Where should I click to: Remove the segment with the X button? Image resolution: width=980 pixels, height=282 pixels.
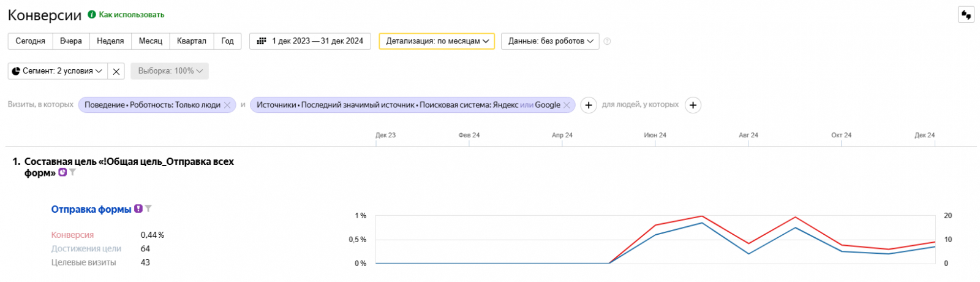(116, 71)
